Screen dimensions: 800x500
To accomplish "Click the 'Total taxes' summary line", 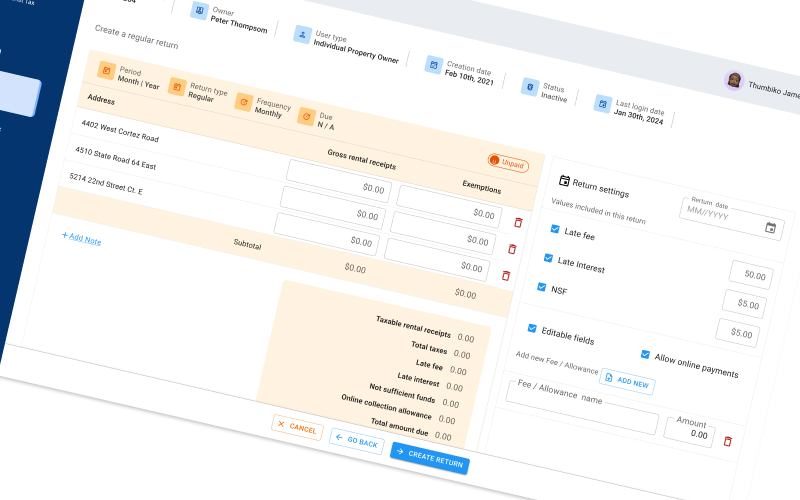I will pyautogui.click(x=430, y=347).
